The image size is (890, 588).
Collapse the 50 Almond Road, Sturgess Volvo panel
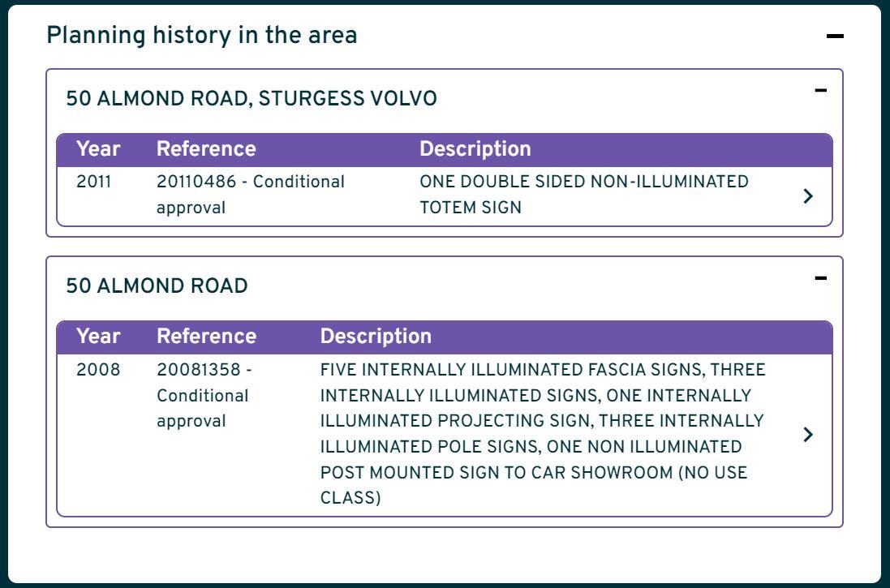click(x=821, y=90)
